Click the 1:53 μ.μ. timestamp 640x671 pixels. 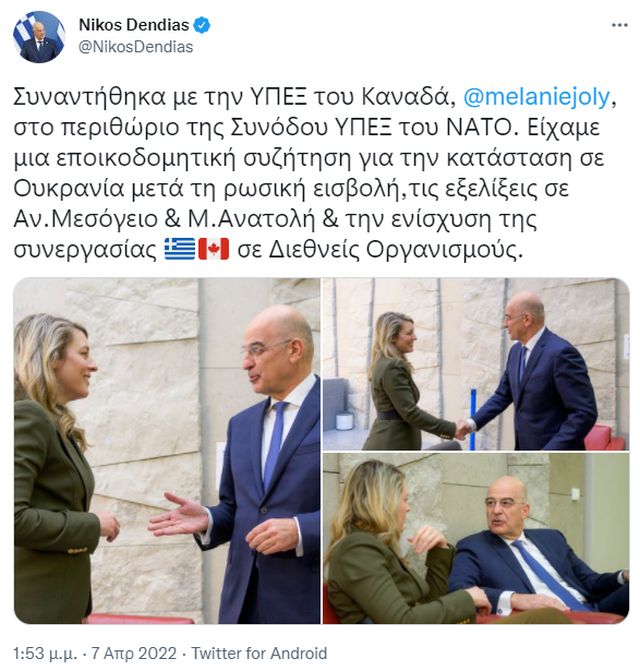click(45, 653)
